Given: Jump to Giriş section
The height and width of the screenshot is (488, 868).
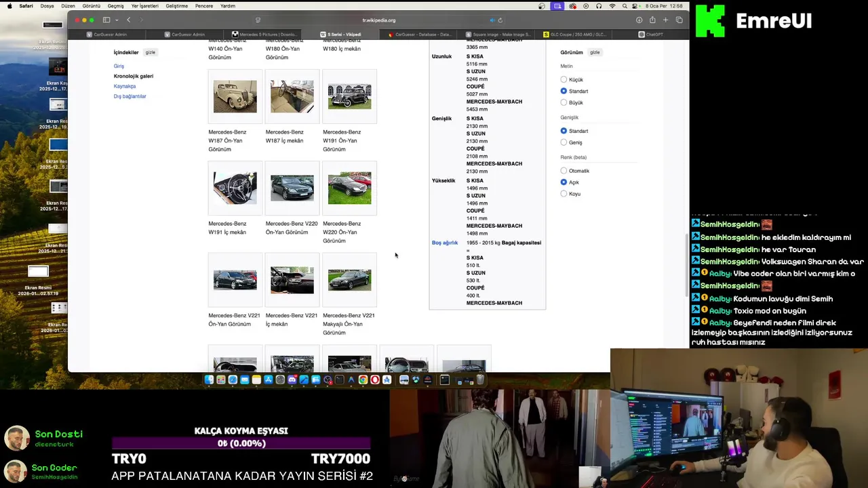Looking at the screenshot, I should click(119, 66).
